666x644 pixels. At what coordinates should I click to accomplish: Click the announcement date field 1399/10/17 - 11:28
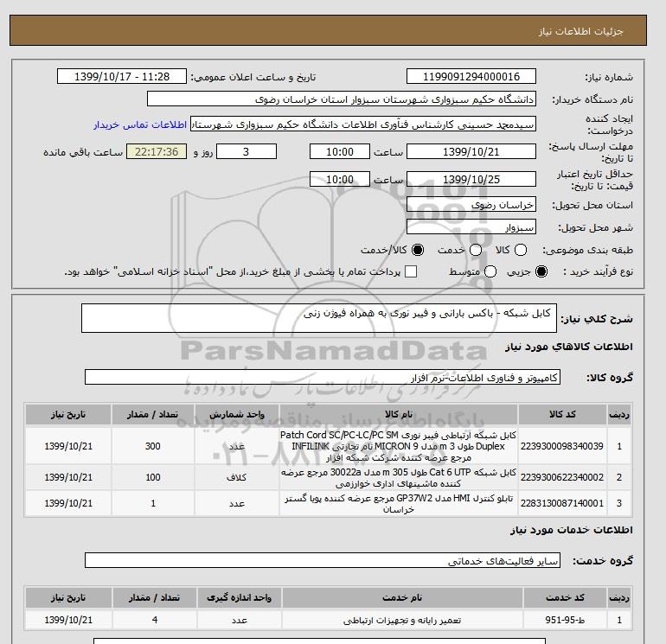(x=122, y=76)
